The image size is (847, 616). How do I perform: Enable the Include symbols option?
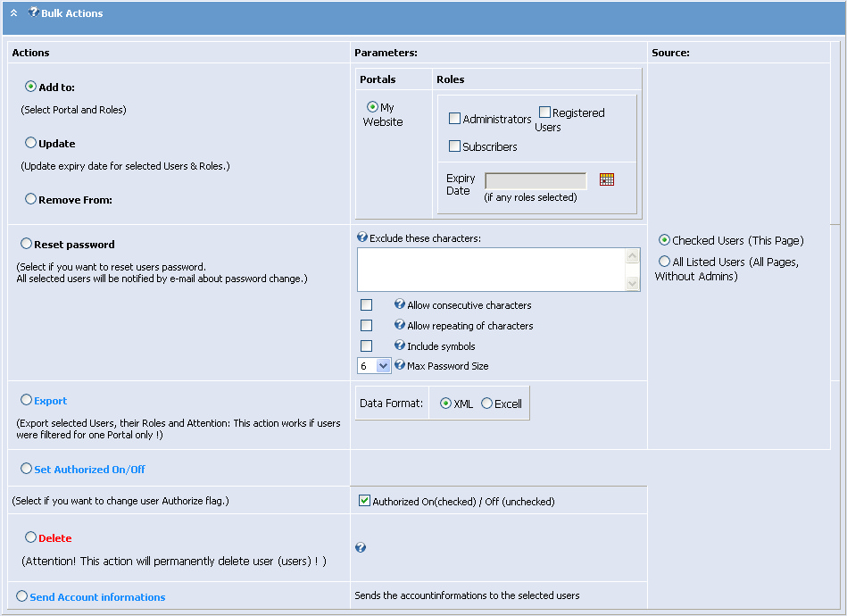(367, 345)
